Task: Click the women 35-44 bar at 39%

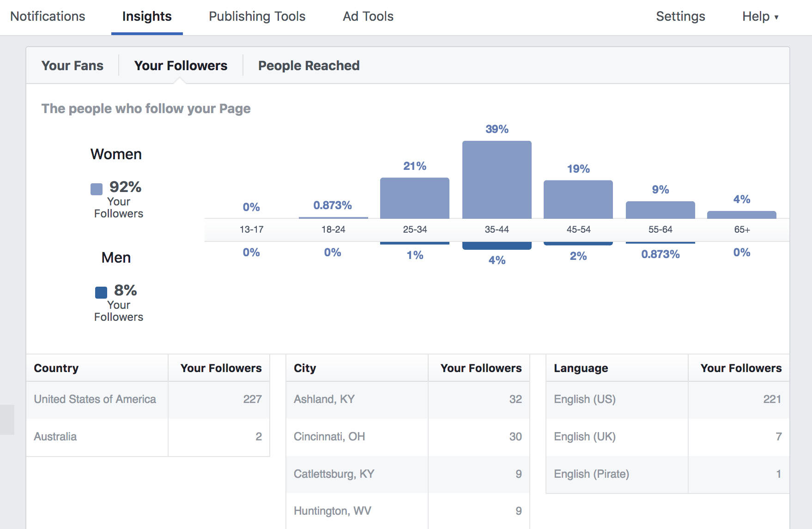Action: [497, 180]
